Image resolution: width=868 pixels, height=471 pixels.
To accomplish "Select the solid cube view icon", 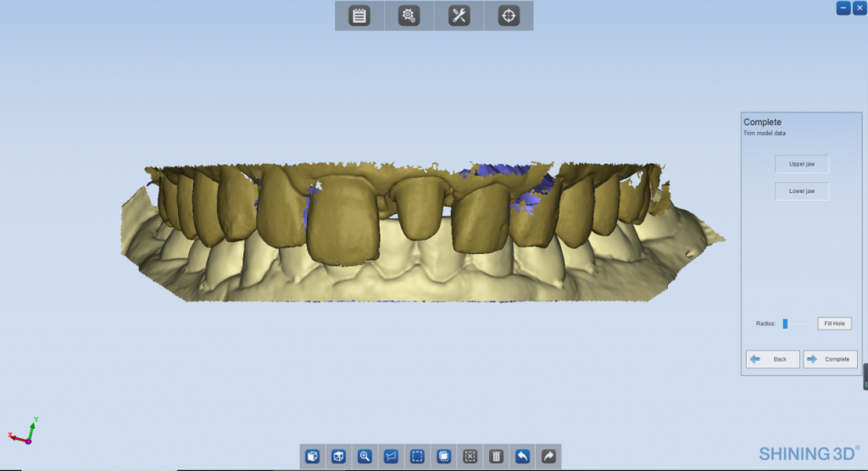I will click(x=312, y=456).
